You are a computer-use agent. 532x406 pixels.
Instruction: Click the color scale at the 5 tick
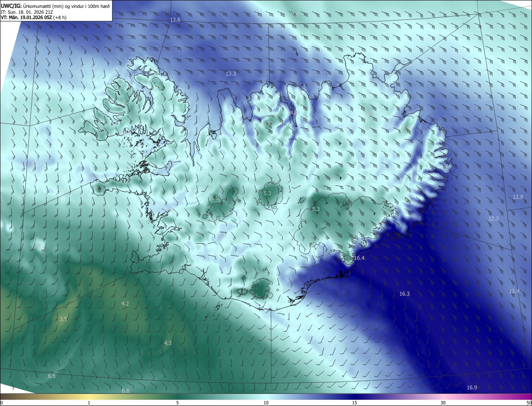(177, 403)
